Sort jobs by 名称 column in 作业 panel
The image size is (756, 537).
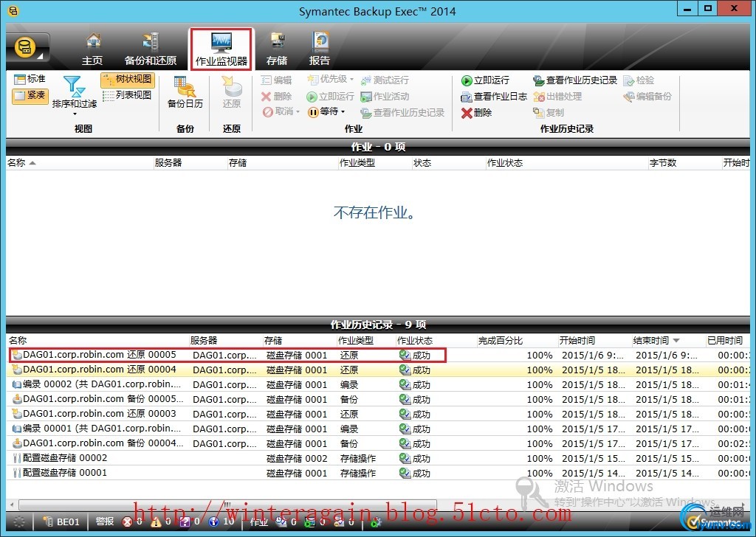(80, 163)
